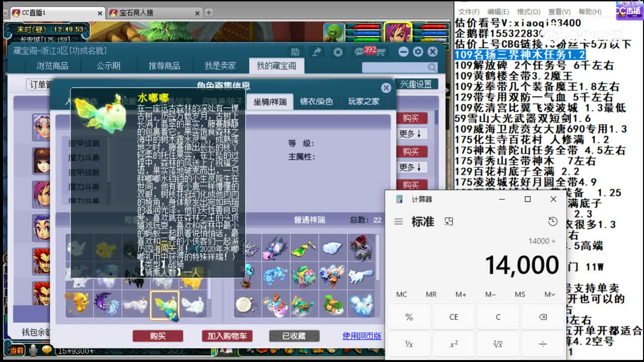The image size is (644, 362).
Task: Switch to the 浏览商品 tab
Action: pos(52,66)
